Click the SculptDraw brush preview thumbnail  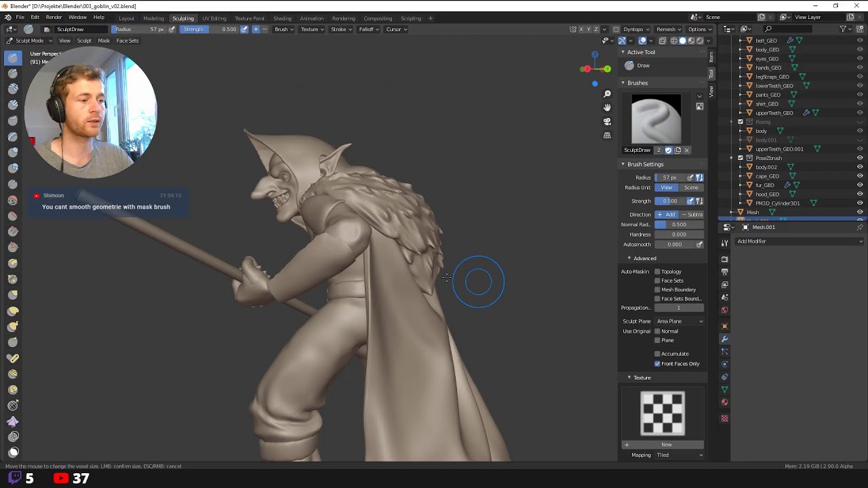tap(656, 119)
